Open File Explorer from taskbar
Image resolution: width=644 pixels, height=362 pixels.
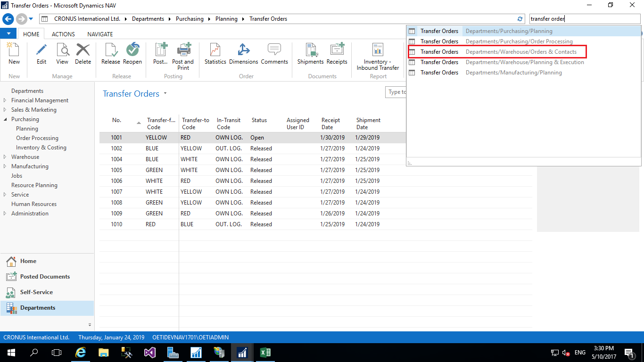click(104, 353)
